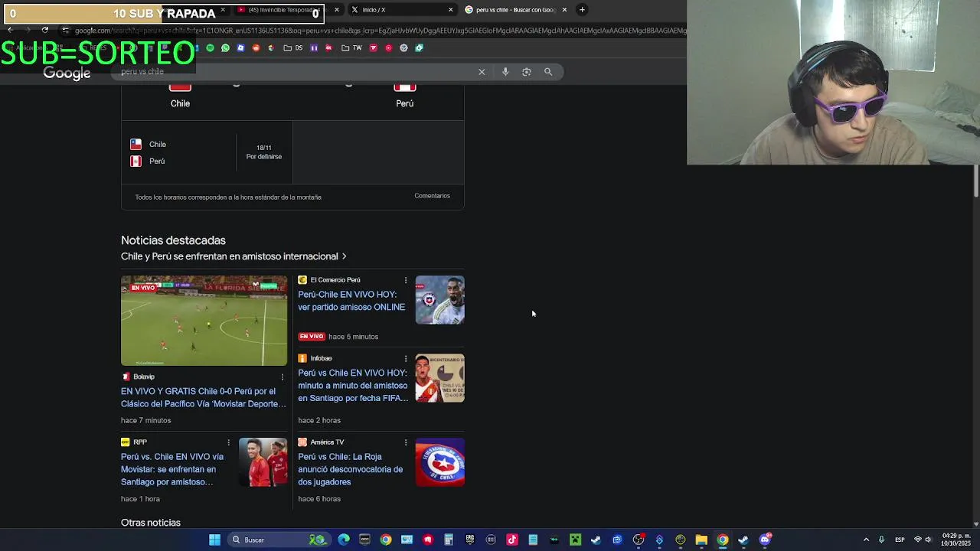
Task: Open the Chile federation crest thumbnail
Action: [x=440, y=462]
